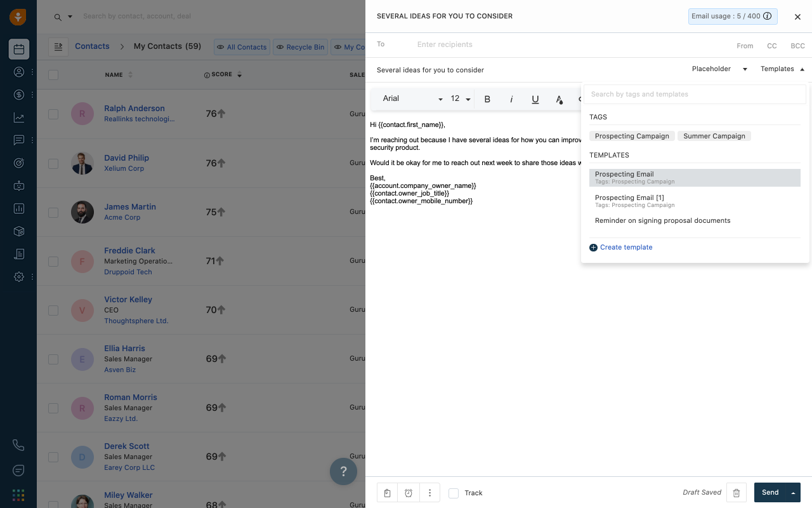Click the trash icon to discard draft
The height and width of the screenshot is (508, 812).
736,493
